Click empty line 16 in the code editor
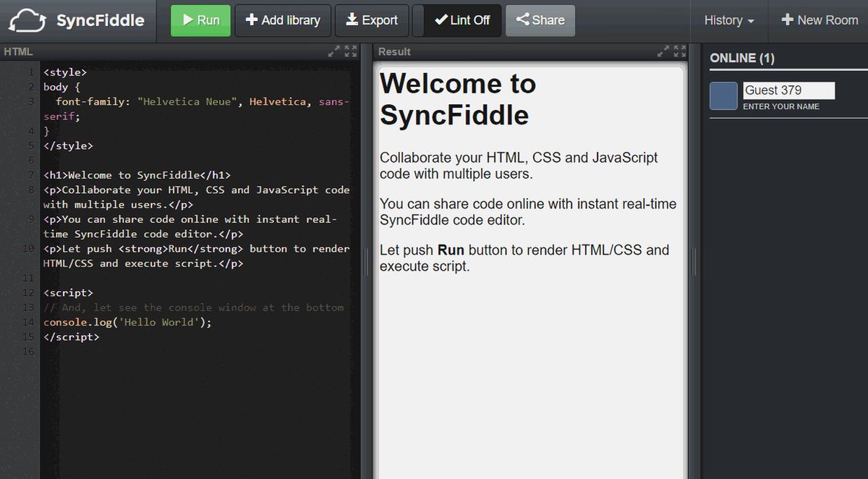The image size is (868, 479). coord(195,352)
